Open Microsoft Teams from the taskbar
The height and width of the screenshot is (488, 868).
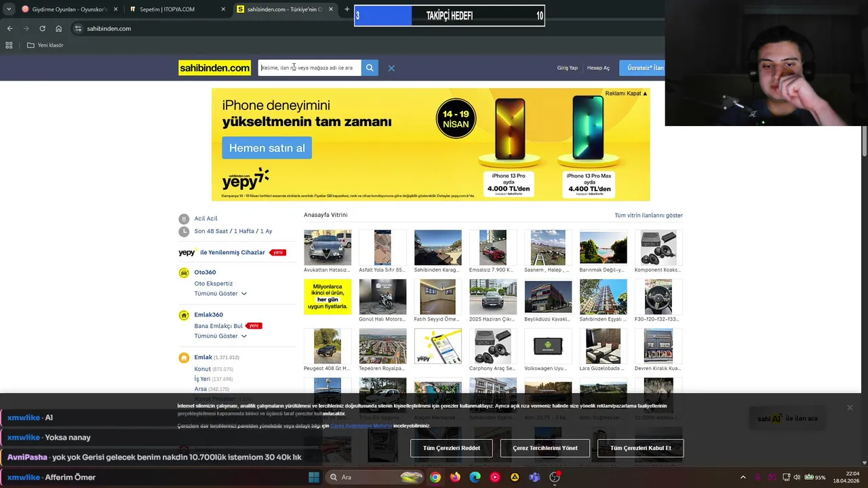point(534,477)
